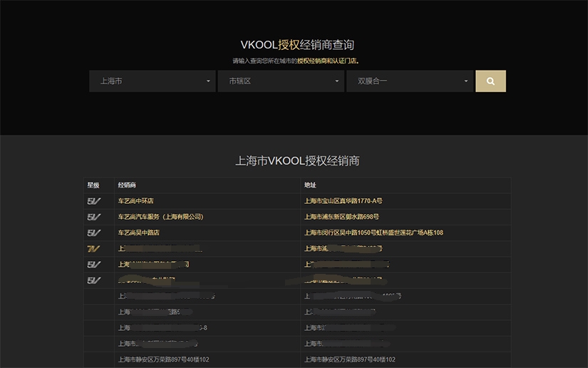
Task: Open the 上海市 city dropdown
Action: point(152,81)
